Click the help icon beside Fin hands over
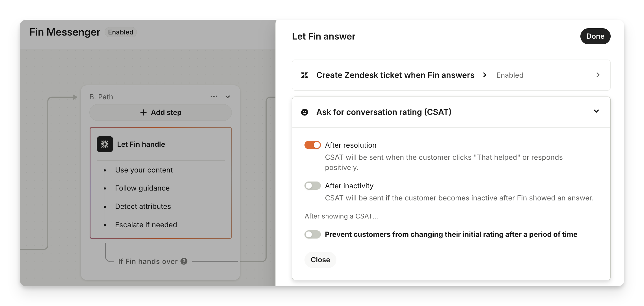Screen dimensions: 644x306 [x=184, y=261]
